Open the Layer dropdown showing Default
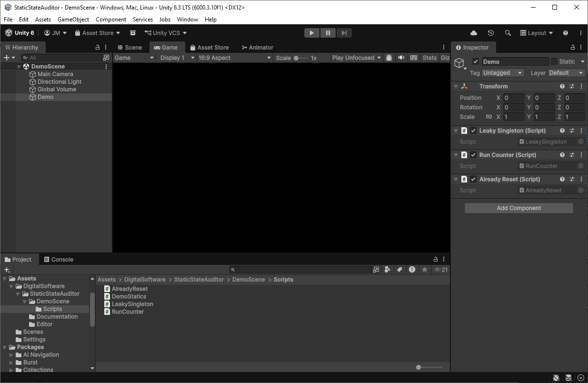 567,73
